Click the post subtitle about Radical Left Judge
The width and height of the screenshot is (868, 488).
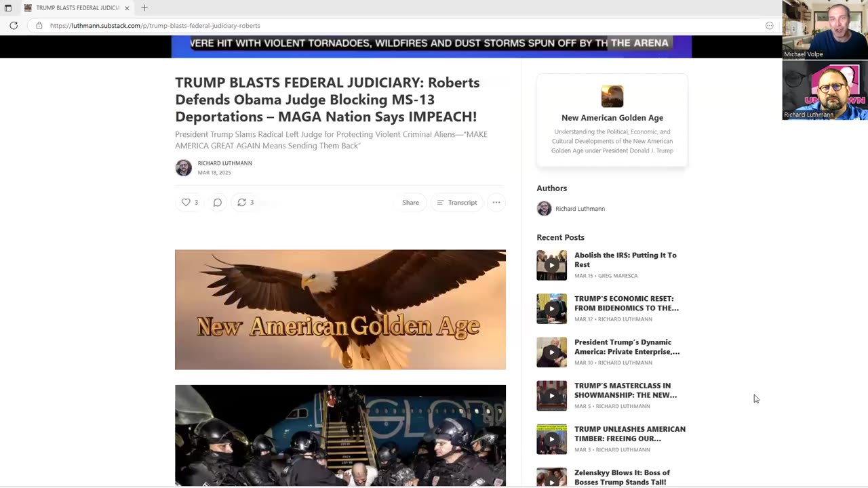point(331,140)
